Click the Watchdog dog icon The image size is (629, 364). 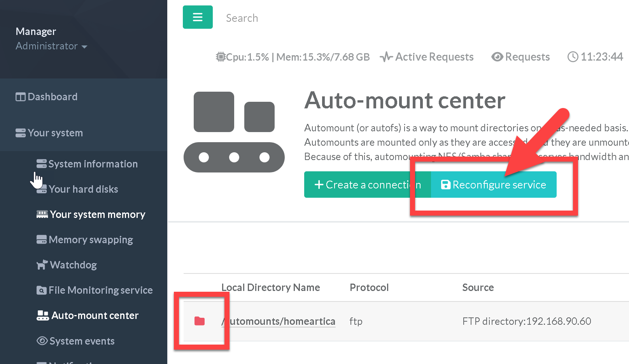click(42, 265)
